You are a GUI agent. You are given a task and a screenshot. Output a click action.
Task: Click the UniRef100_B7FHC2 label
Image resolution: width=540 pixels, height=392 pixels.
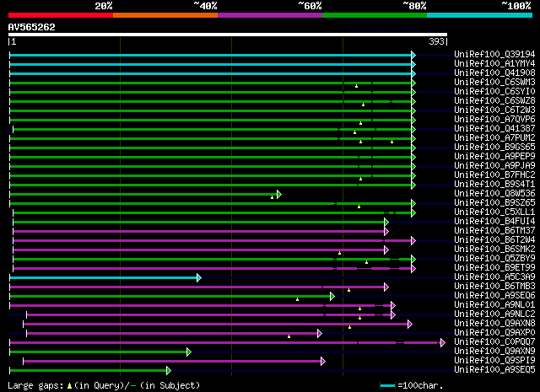tap(494, 175)
